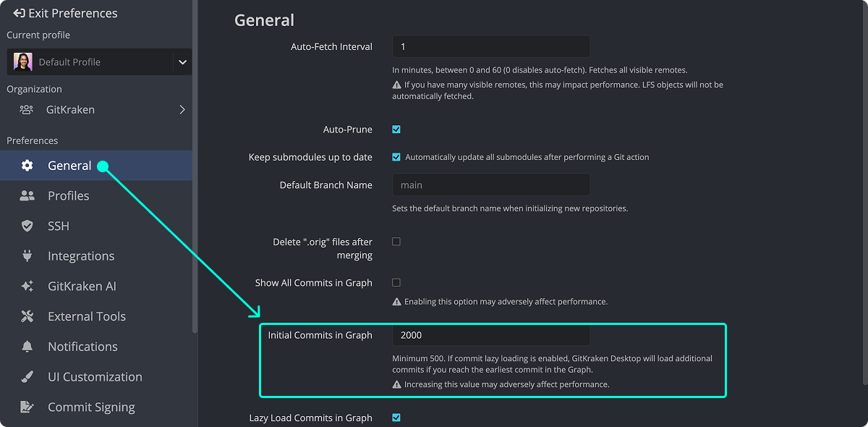Uncheck Keep submodules up to date
Screen dimensions: 868x427
pos(396,157)
